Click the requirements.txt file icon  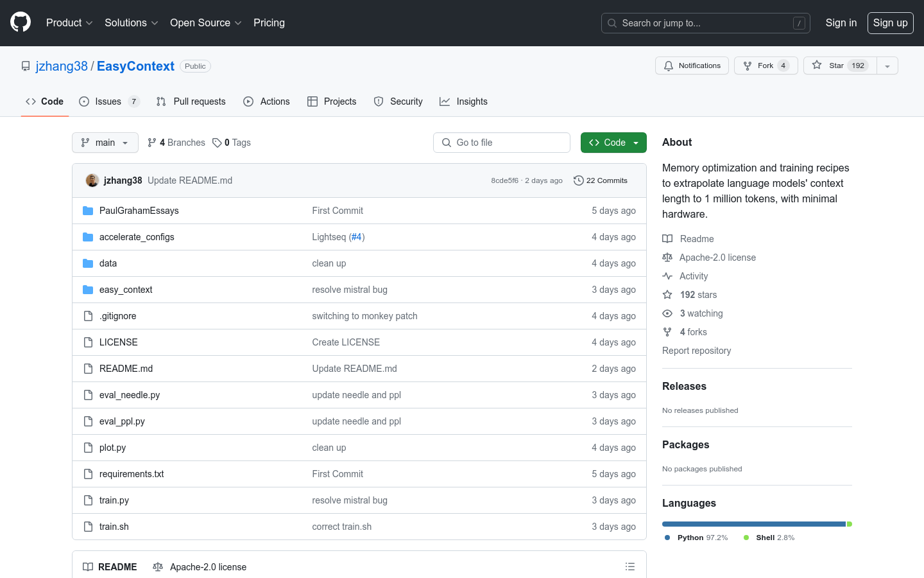pyautogui.click(x=88, y=474)
